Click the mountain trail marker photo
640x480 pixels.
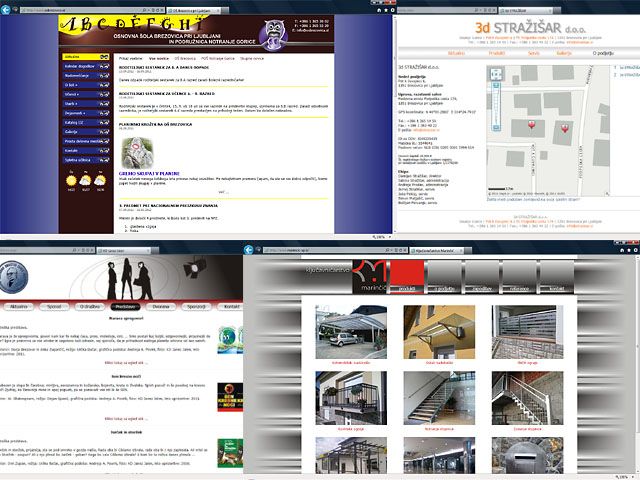[x=137, y=153]
